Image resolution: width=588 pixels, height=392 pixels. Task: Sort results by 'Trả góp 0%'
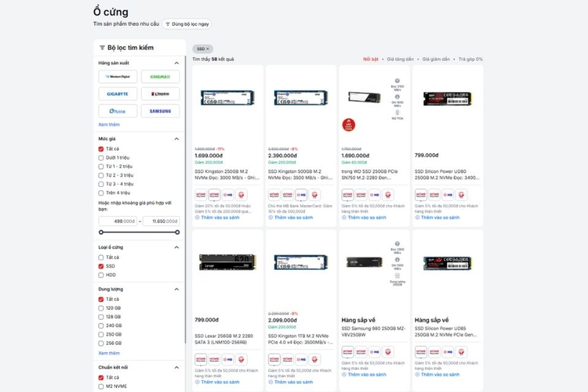coord(470,60)
